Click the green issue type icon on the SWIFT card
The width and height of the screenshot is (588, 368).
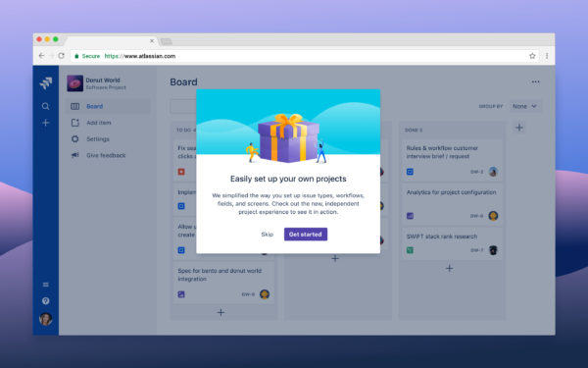[x=410, y=250]
